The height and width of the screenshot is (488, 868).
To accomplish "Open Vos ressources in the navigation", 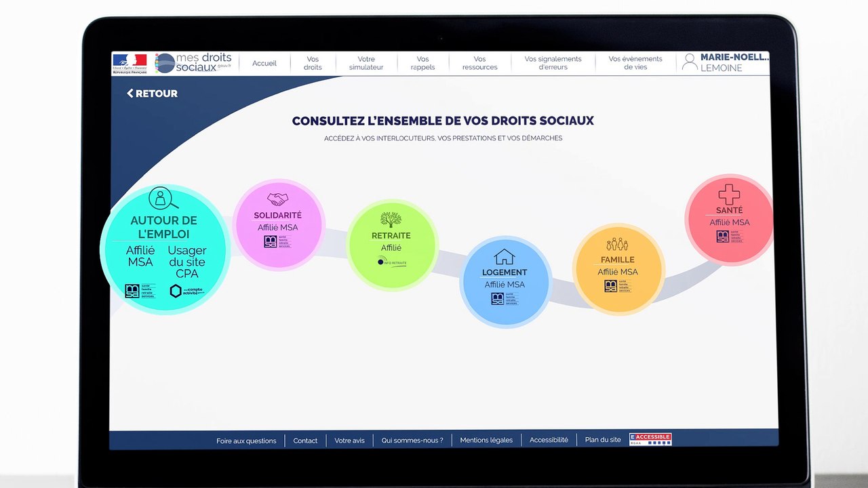I will click(479, 63).
